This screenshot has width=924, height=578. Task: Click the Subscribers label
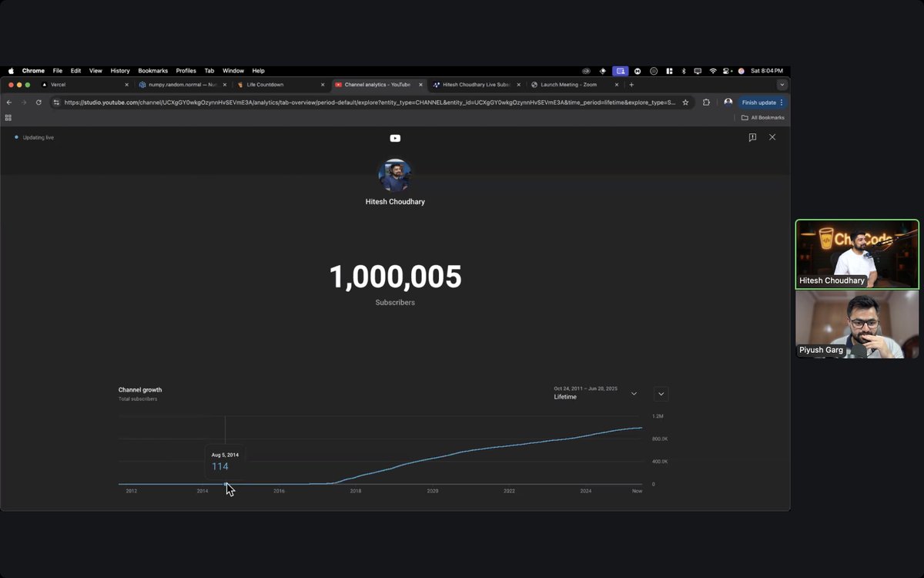(x=395, y=303)
